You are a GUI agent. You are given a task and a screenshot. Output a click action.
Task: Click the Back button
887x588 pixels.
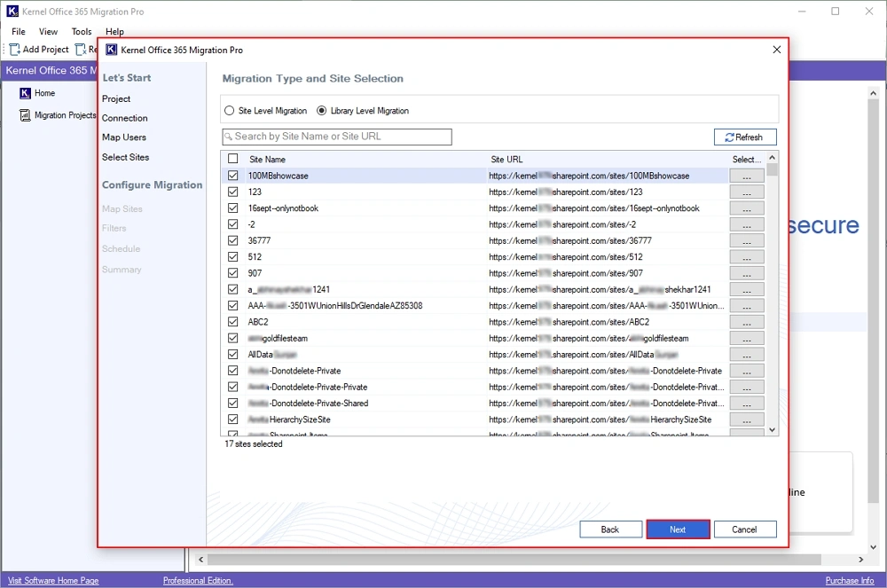tap(610, 529)
